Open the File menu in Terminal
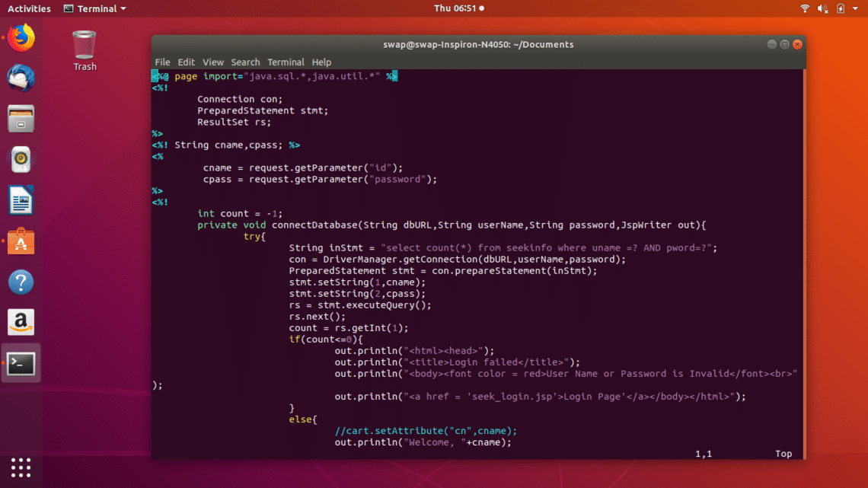The width and height of the screenshot is (868, 488). 162,62
